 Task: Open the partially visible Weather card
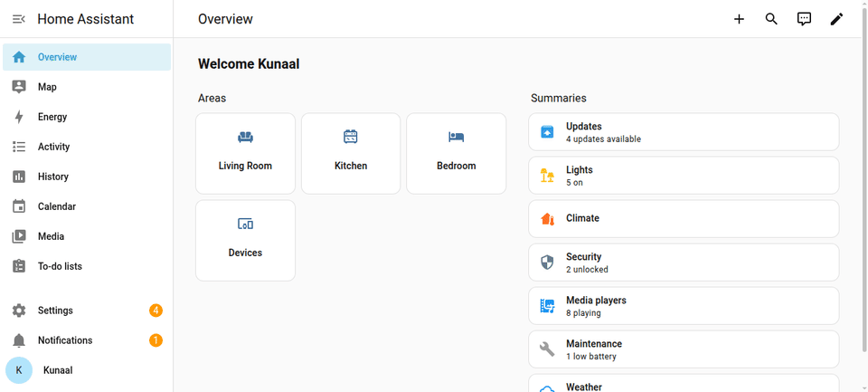coord(684,383)
